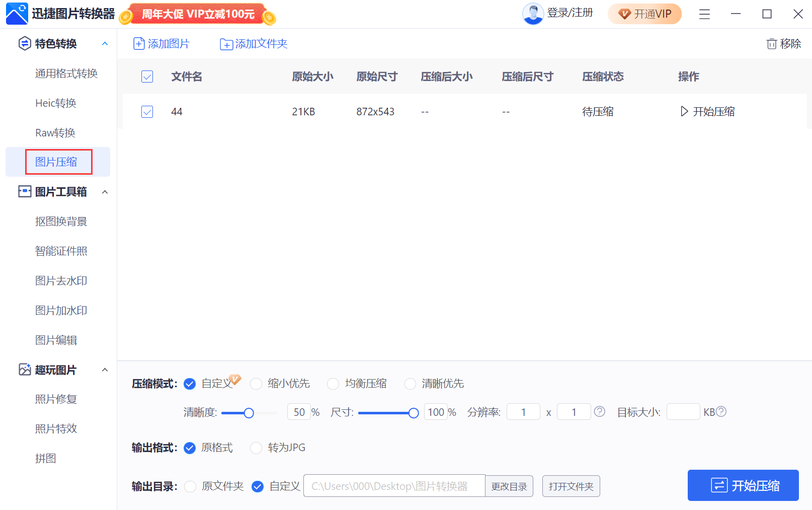
Task: Open 照片特效 tool
Action: (x=56, y=429)
